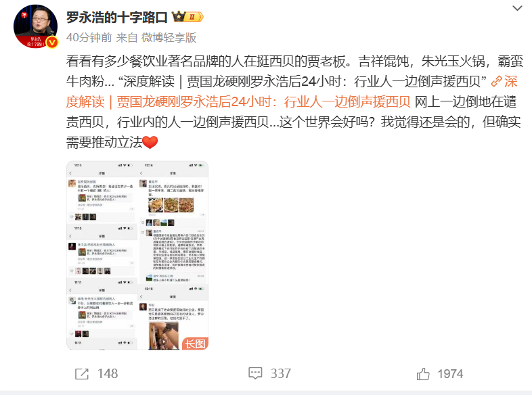Viewport: 532px width, 395px height.
Task: Click the crown membership level badge
Action: point(187,17)
